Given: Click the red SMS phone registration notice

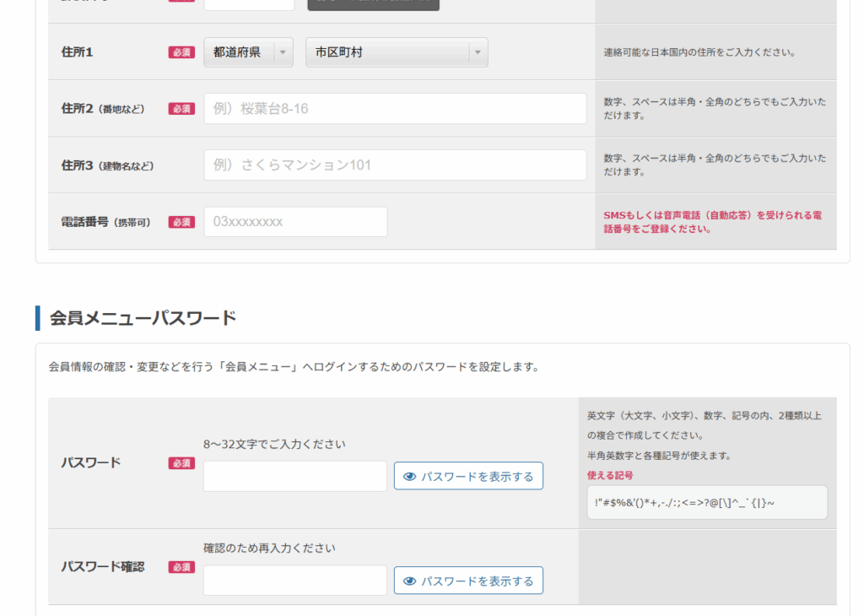Looking at the screenshot, I should [x=713, y=222].
